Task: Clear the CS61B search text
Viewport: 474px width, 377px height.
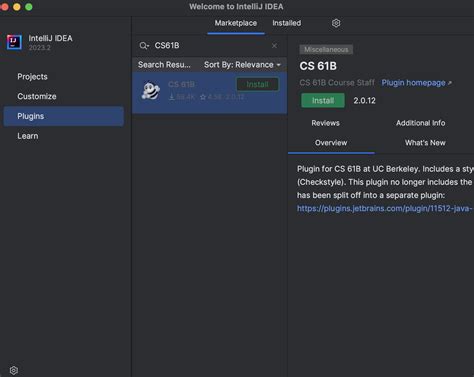Action: pyautogui.click(x=274, y=46)
